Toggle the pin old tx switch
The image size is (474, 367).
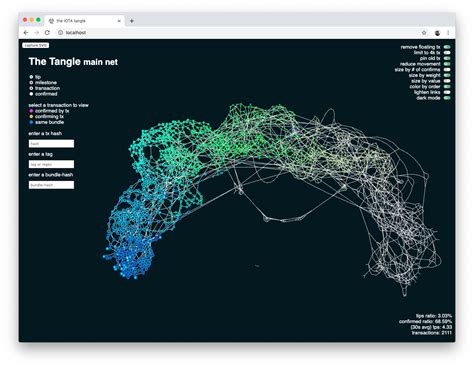tap(447, 58)
